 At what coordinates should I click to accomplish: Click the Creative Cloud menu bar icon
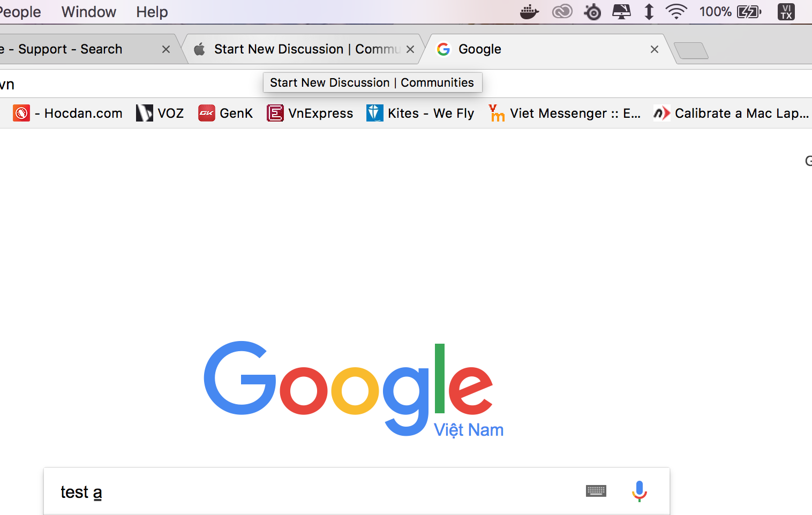562,11
